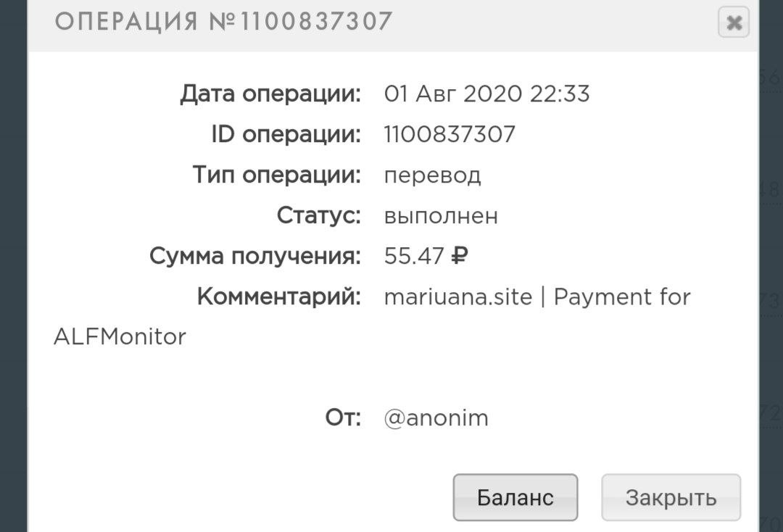
Task: Click the date value 01 Авг 2020 22:33
Action: [x=486, y=93]
